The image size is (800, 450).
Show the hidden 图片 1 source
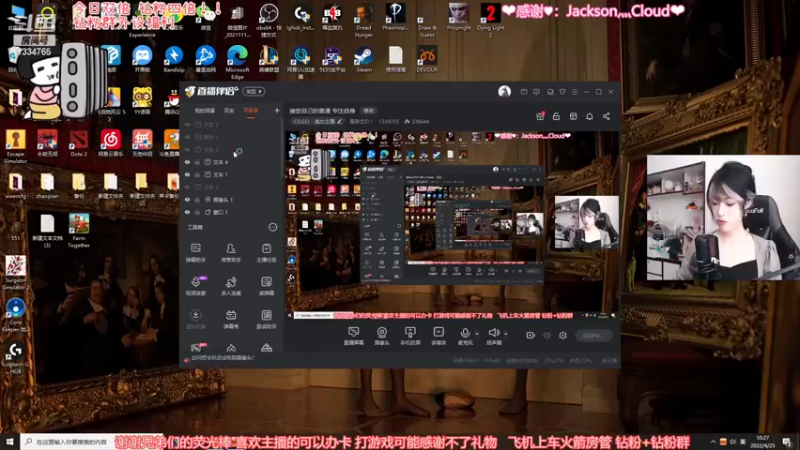(187, 137)
